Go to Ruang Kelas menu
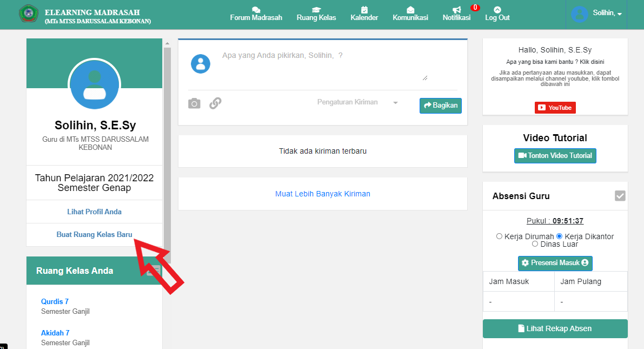 click(x=316, y=14)
